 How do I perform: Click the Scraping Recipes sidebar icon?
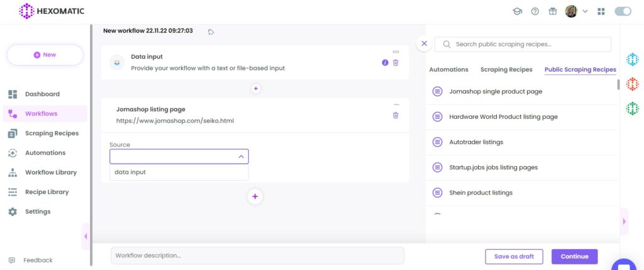[13, 133]
